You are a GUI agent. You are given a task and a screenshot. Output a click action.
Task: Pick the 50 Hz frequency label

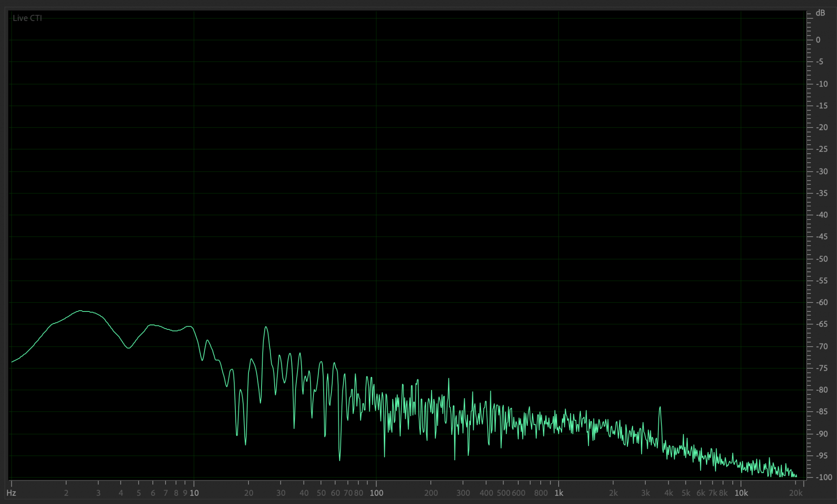coord(321,493)
